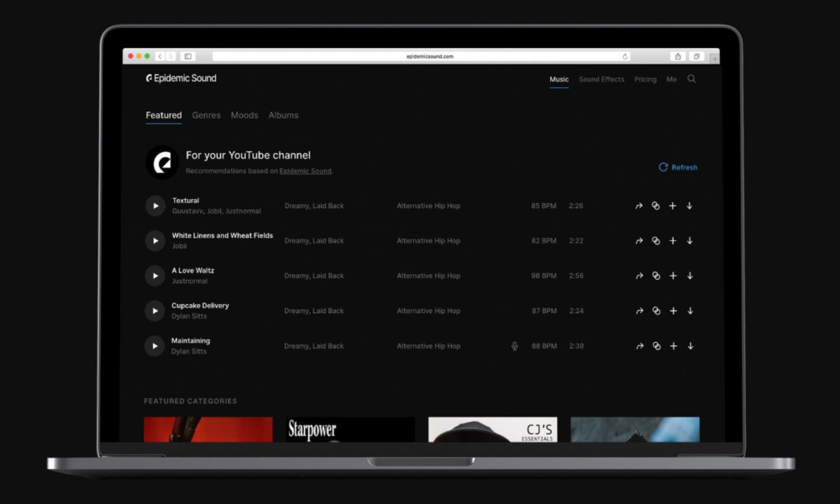Add Cupcake Delivery to playlist
Screen dimensions: 840x504
674,311
